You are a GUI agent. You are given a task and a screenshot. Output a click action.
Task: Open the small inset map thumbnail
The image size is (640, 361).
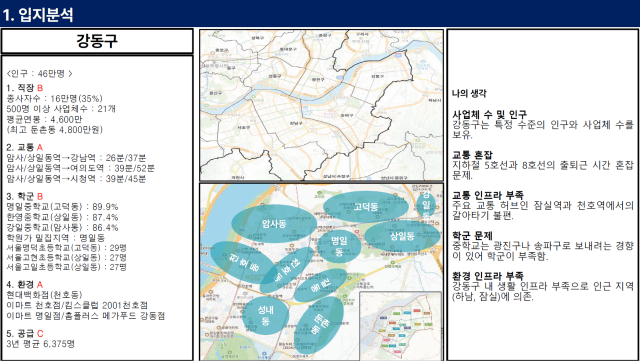[400, 325]
